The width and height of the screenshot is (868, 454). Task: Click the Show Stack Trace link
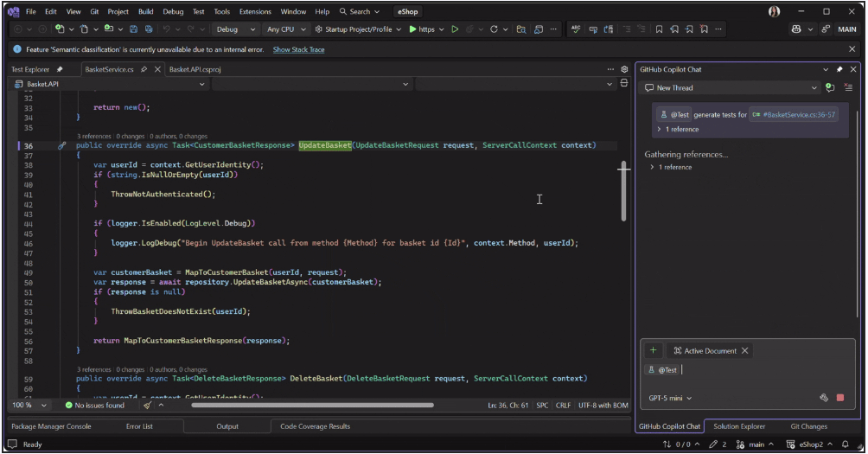(298, 49)
